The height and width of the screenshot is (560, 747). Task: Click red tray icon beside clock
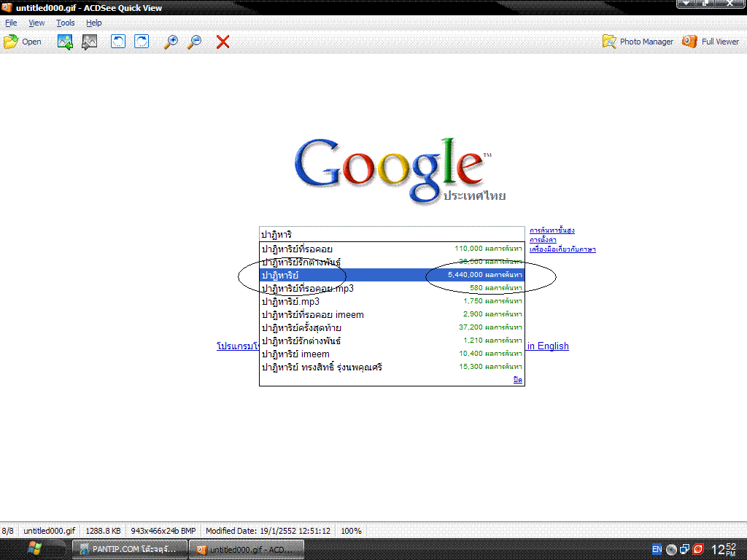point(698,549)
